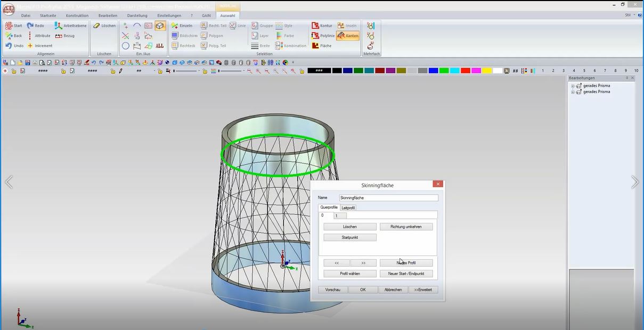
Task: Pick the yellow color swatch
Action: point(487,71)
